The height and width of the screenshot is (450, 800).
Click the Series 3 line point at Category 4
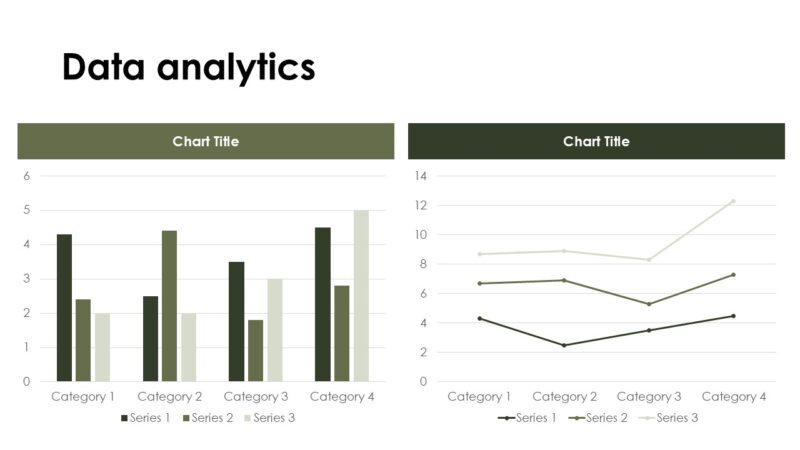(x=733, y=201)
